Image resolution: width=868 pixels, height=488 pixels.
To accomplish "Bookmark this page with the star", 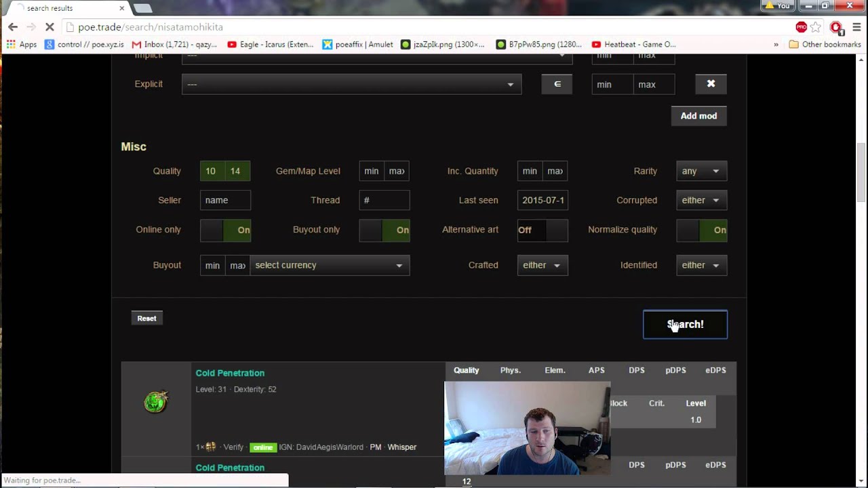I will coord(816,27).
